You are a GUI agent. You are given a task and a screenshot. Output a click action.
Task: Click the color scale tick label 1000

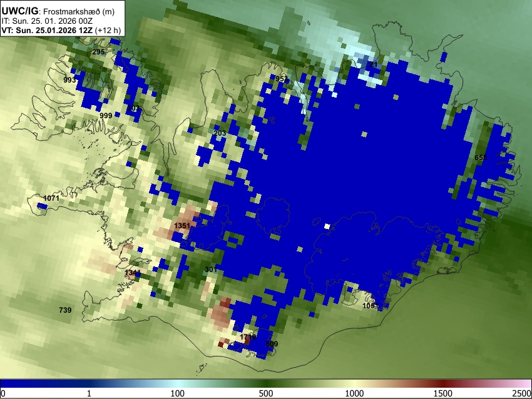(x=354, y=393)
